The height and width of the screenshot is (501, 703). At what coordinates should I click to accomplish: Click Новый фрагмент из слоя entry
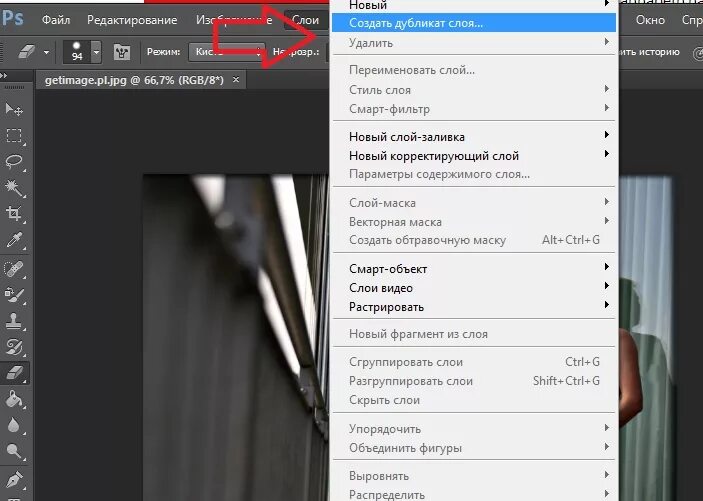pyautogui.click(x=474, y=334)
